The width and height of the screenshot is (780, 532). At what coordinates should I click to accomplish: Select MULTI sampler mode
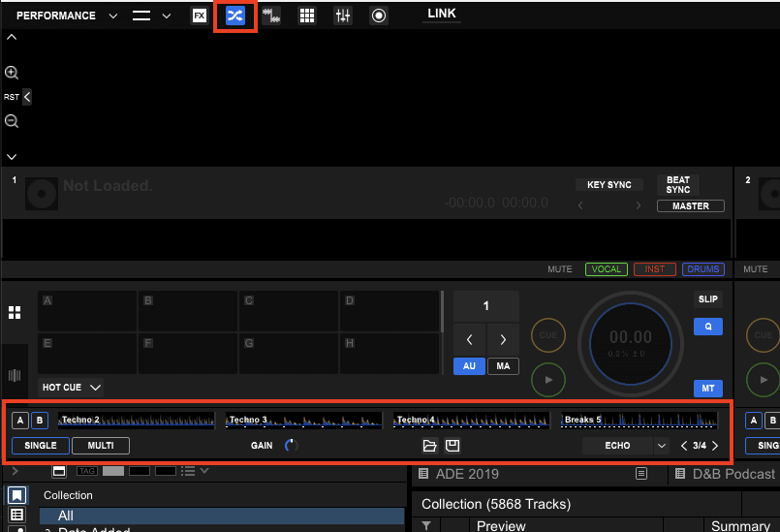[101, 446]
